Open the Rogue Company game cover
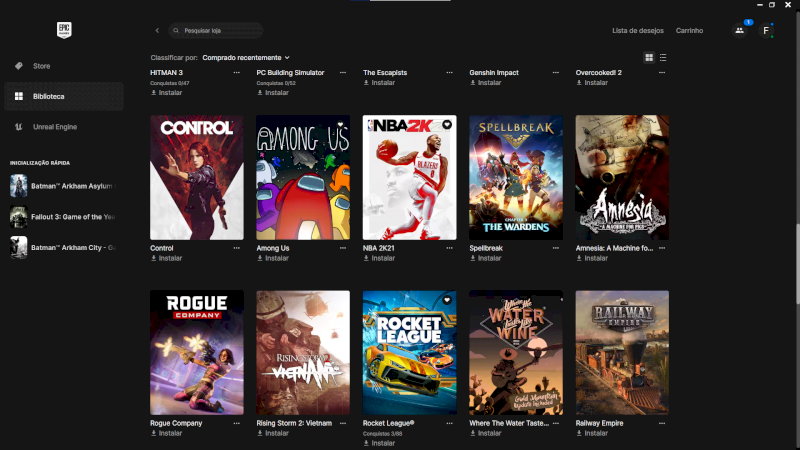 (197, 353)
